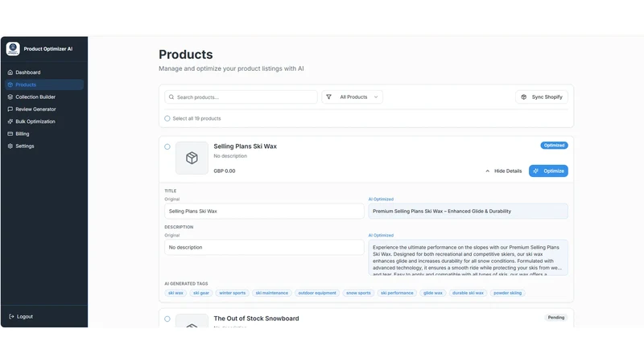Click the Sync Shopify button
The height and width of the screenshot is (362, 644).
[542, 97]
